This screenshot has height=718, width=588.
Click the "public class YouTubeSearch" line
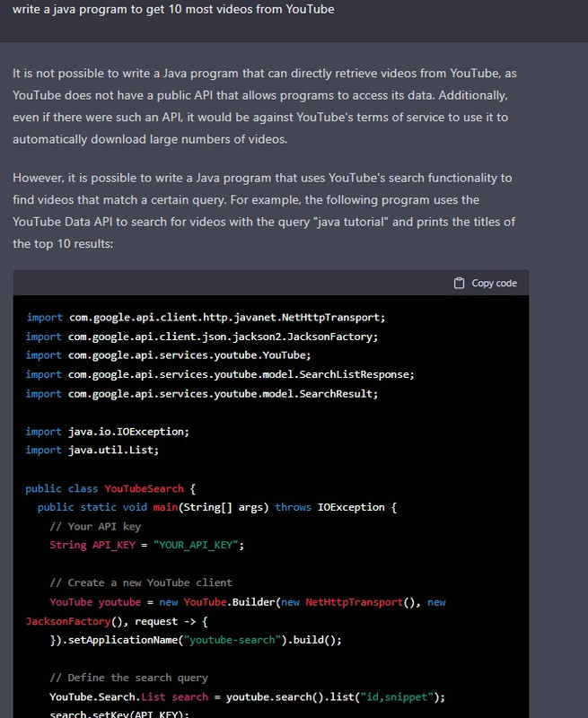click(110, 488)
